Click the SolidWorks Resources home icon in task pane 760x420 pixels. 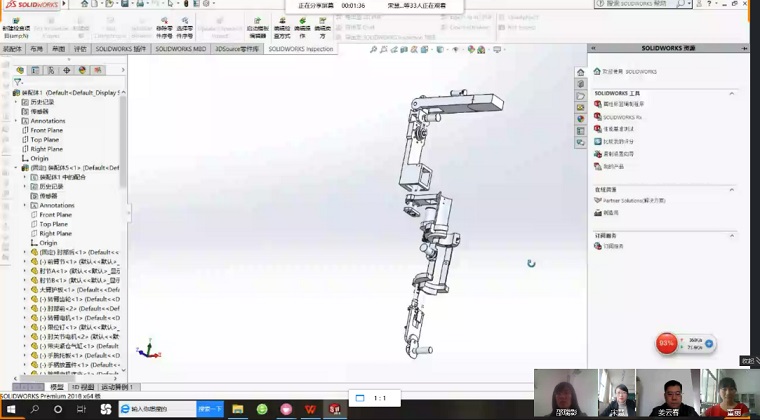pos(580,72)
